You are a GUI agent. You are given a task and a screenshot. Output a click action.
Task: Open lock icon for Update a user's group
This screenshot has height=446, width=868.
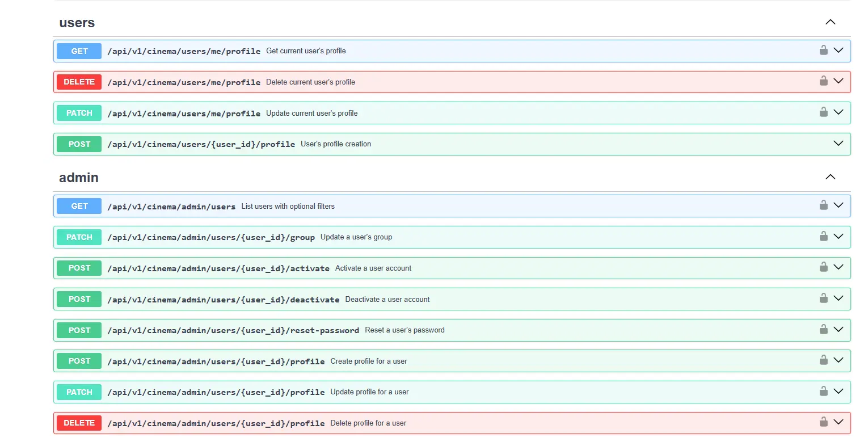tap(823, 236)
